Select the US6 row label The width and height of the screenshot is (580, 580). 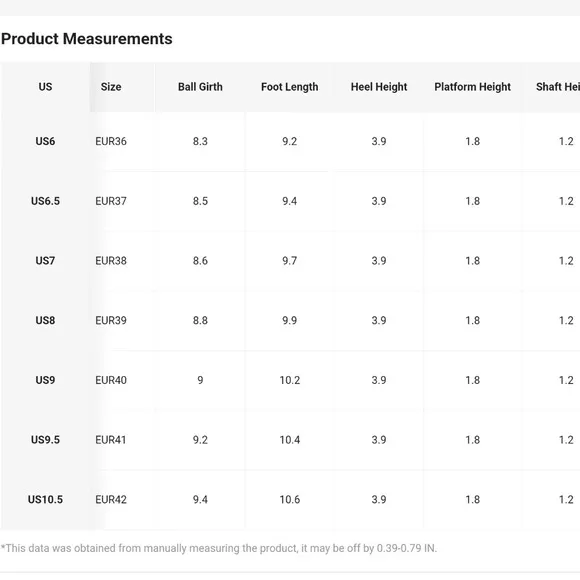click(45, 141)
